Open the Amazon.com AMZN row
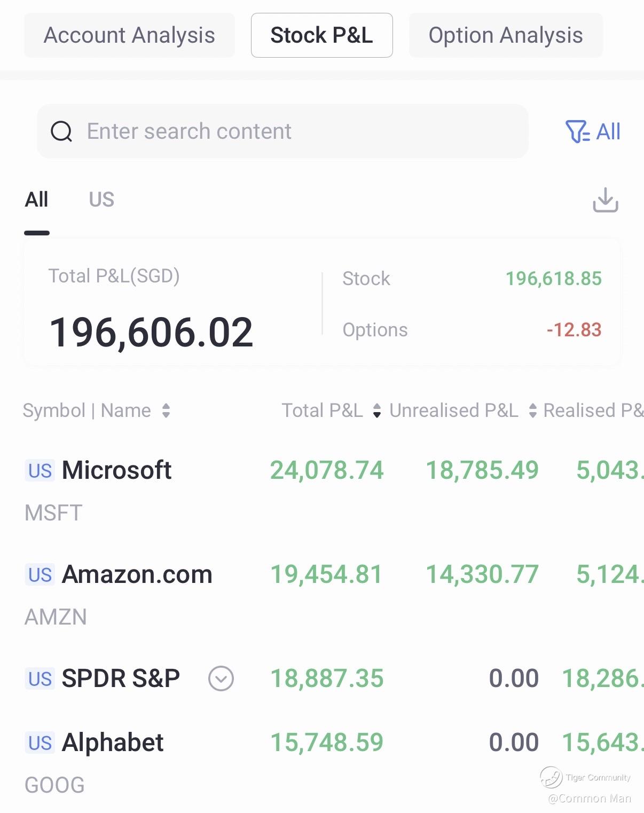Image resolution: width=644 pixels, height=813 pixels. point(322,595)
